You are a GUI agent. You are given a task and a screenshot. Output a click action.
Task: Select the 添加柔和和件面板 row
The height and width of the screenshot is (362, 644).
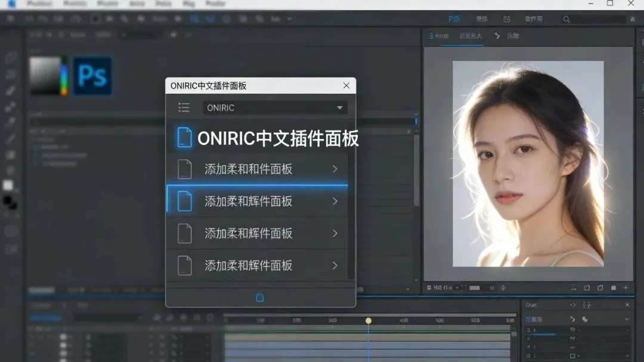click(x=257, y=169)
